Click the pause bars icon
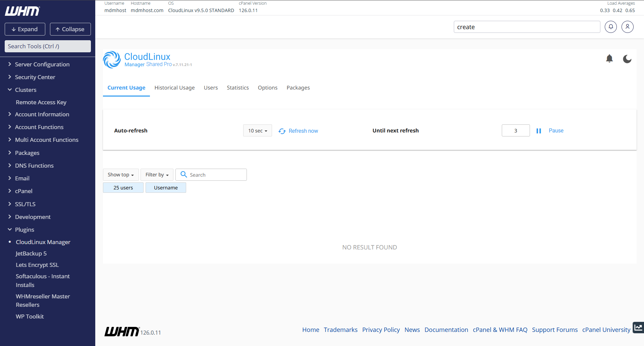The height and width of the screenshot is (346, 644). (539, 131)
